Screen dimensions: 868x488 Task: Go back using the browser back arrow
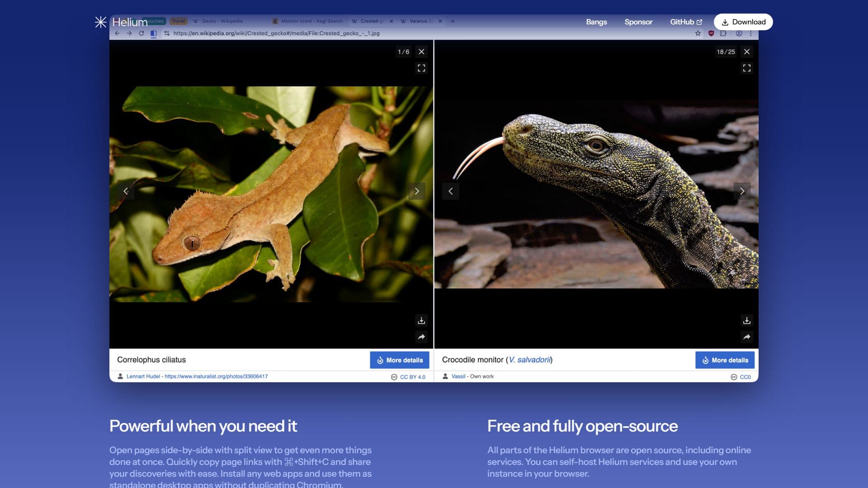(x=117, y=33)
